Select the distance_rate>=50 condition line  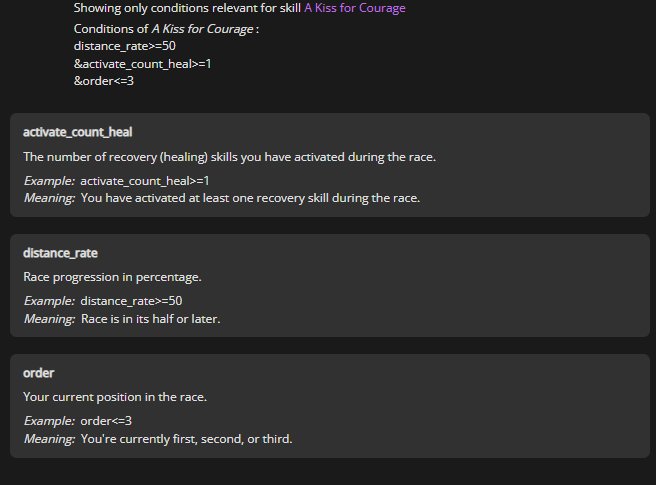[x=125, y=46]
